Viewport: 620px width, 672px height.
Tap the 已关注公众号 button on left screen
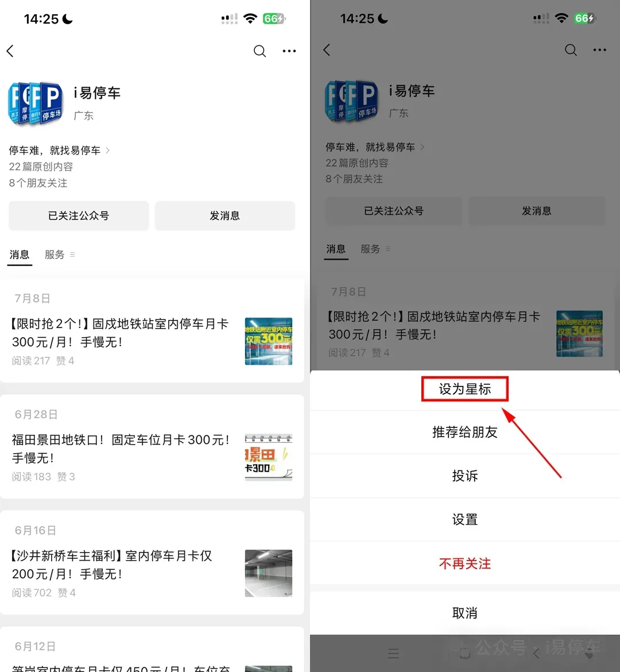coord(79,215)
